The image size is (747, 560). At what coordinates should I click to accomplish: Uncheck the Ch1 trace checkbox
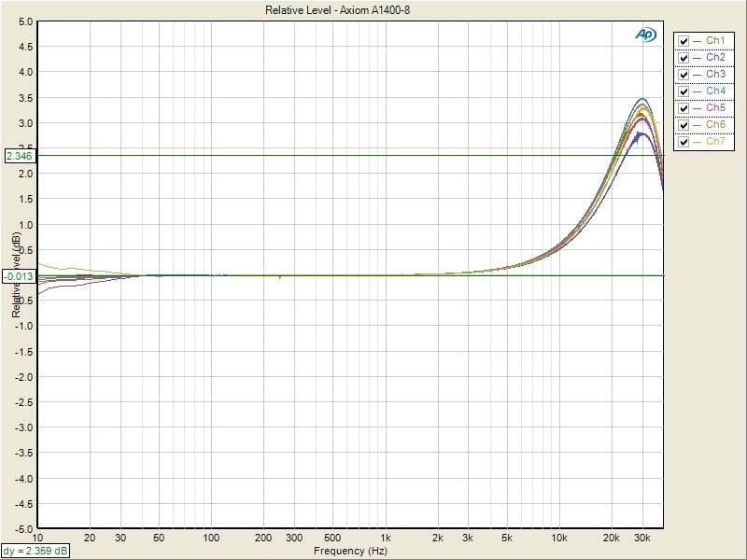[684, 41]
